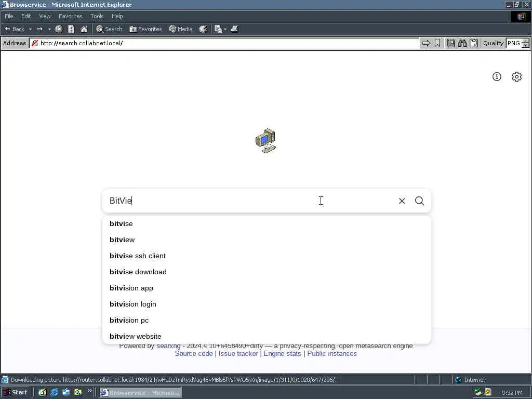The height and width of the screenshot is (399, 532).
Task: Open the Source code link
Action: 194,353
